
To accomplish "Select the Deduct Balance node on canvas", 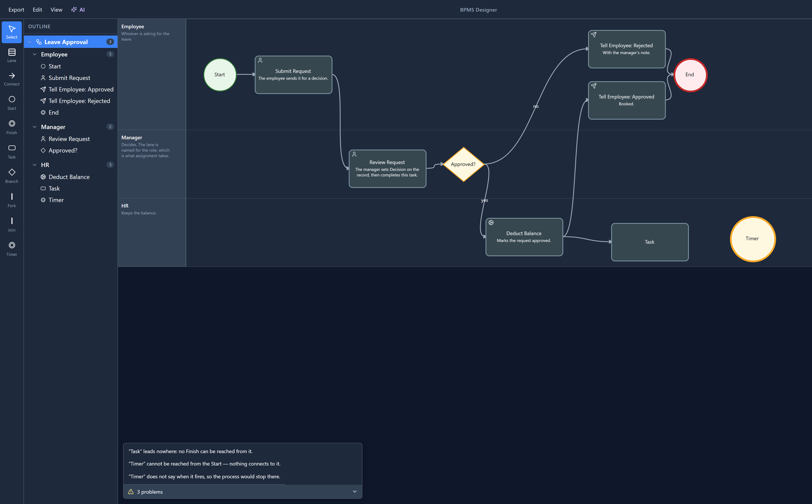I will click(x=524, y=237).
